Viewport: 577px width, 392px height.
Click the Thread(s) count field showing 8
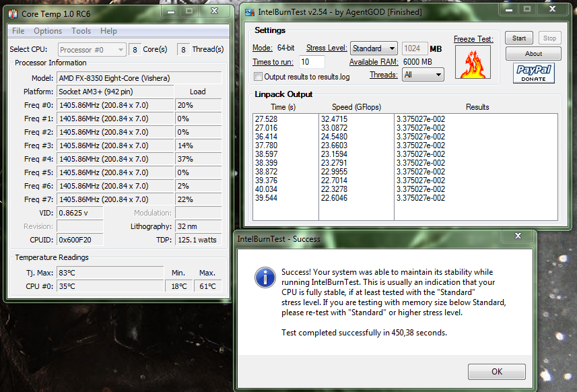coord(183,50)
